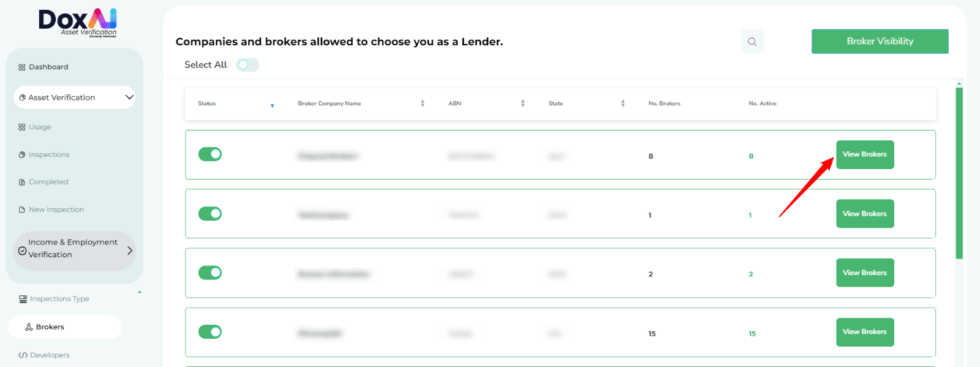Click the Completed document icon
This screenshot has height=367, width=980.
coord(22,182)
